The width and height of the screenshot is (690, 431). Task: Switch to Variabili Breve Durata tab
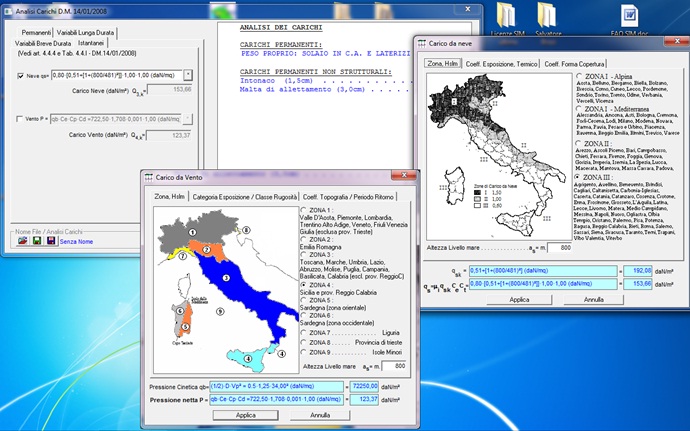[43, 44]
